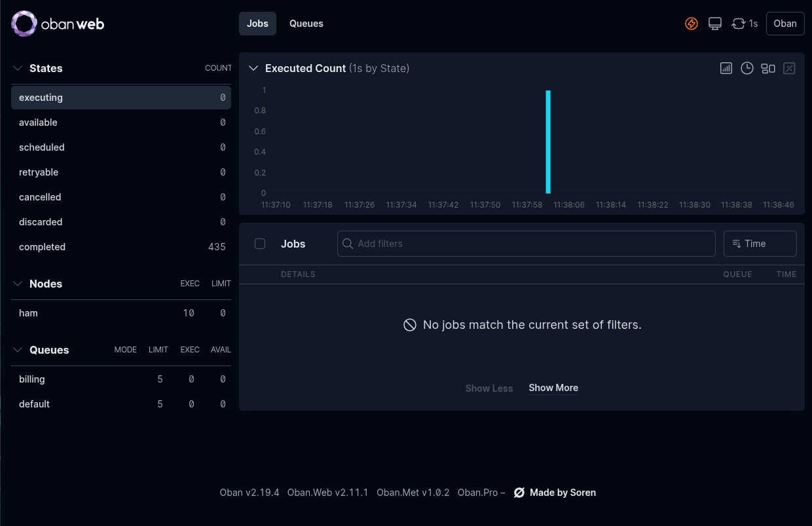
Task: Switch to the Queues tab
Action: (306, 24)
